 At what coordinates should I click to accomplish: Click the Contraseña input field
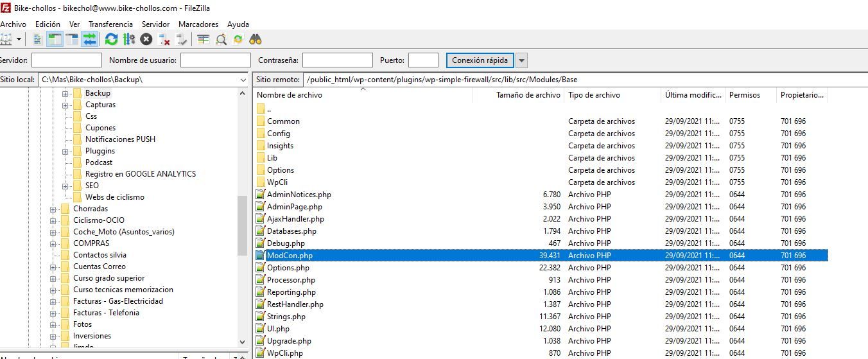click(338, 60)
